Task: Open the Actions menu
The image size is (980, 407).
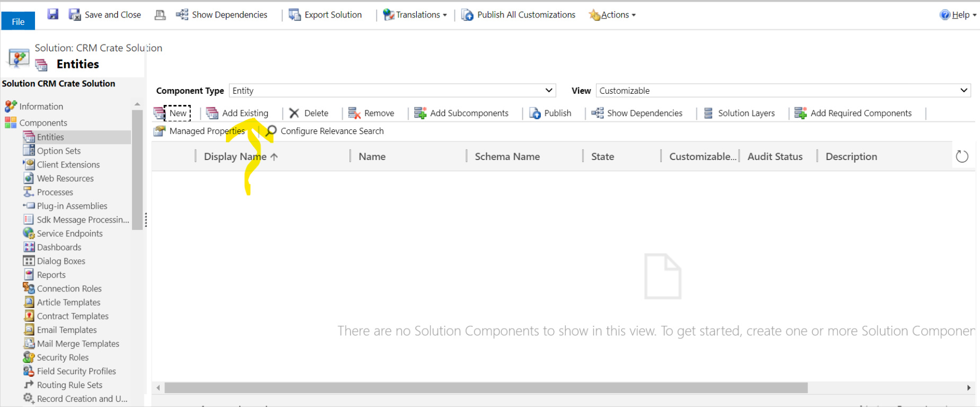Action: 612,15
